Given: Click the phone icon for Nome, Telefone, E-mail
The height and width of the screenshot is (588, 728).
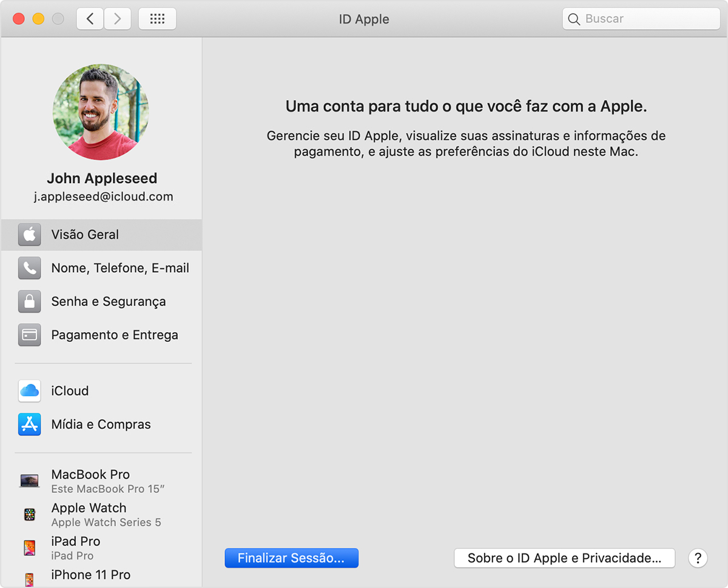Looking at the screenshot, I should [x=29, y=268].
